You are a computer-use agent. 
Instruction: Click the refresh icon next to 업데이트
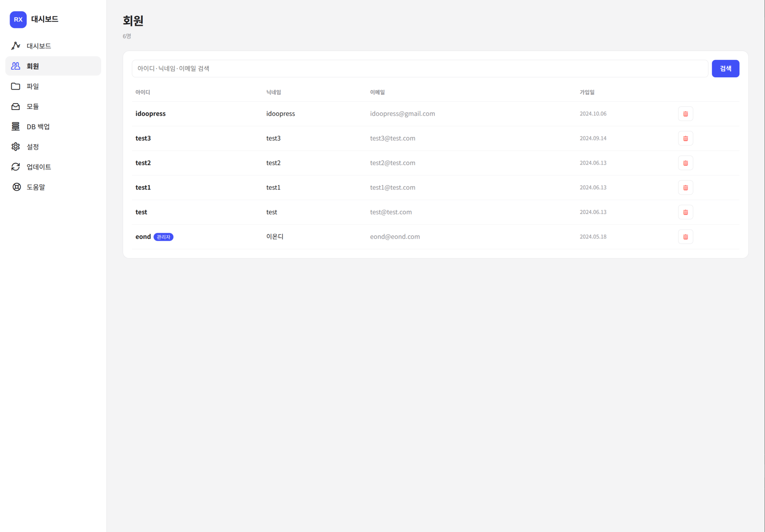point(16,167)
